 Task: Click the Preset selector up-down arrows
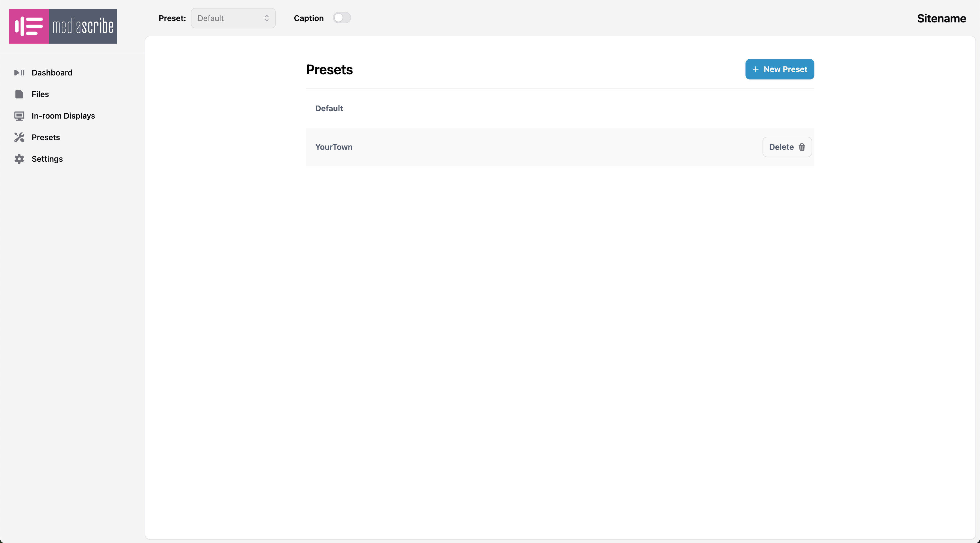[x=267, y=18]
